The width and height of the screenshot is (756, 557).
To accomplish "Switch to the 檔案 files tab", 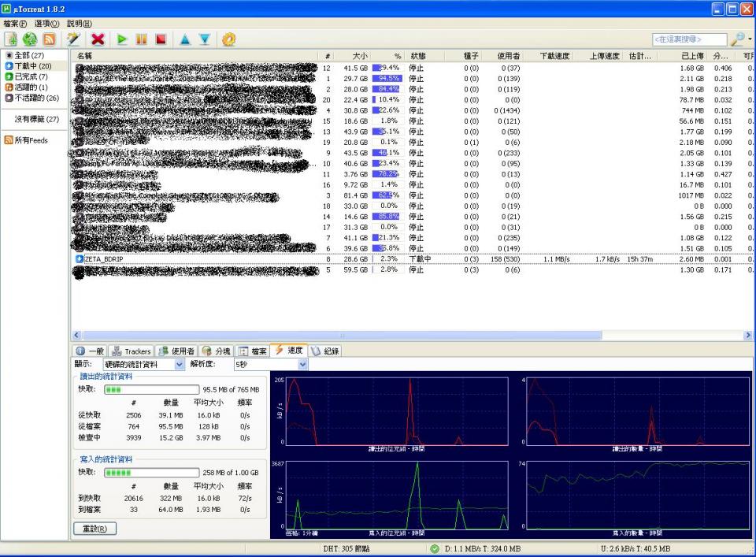I will 252,351.
